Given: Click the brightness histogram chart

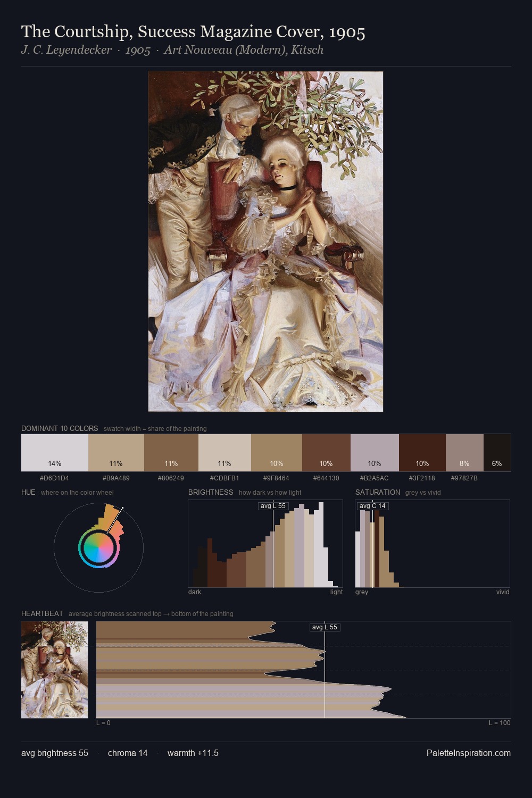Looking at the screenshot, I should (x=265, y=544).
